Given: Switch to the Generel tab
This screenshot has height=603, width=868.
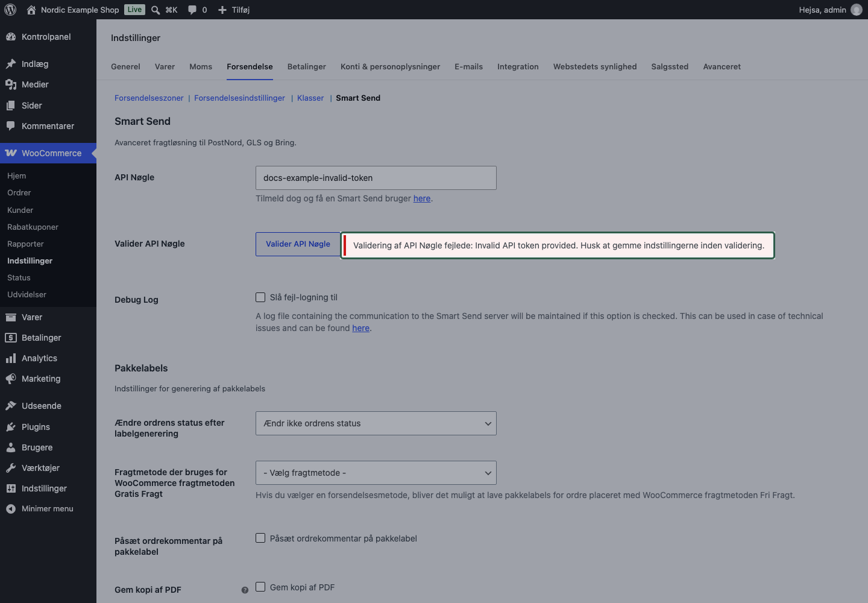Looking at the screenshot, I should tap(125, 66).
